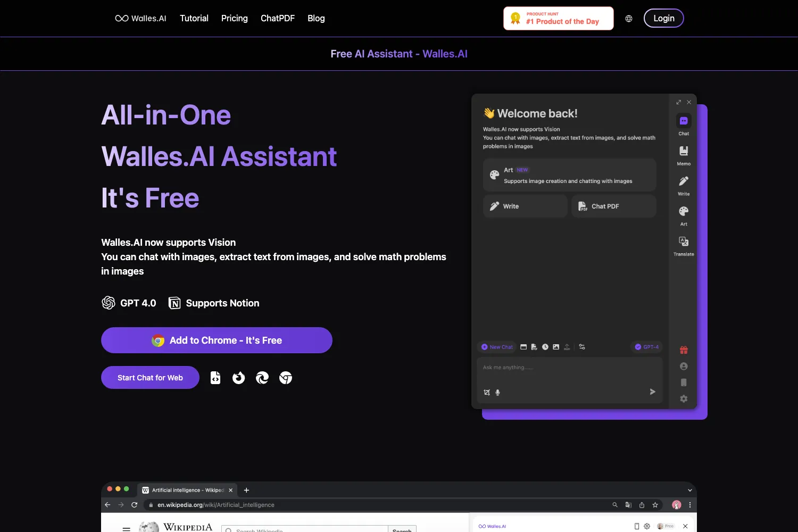798x532 pixels.
Task: Open the chat settings sliders icon
Action: 582,347
